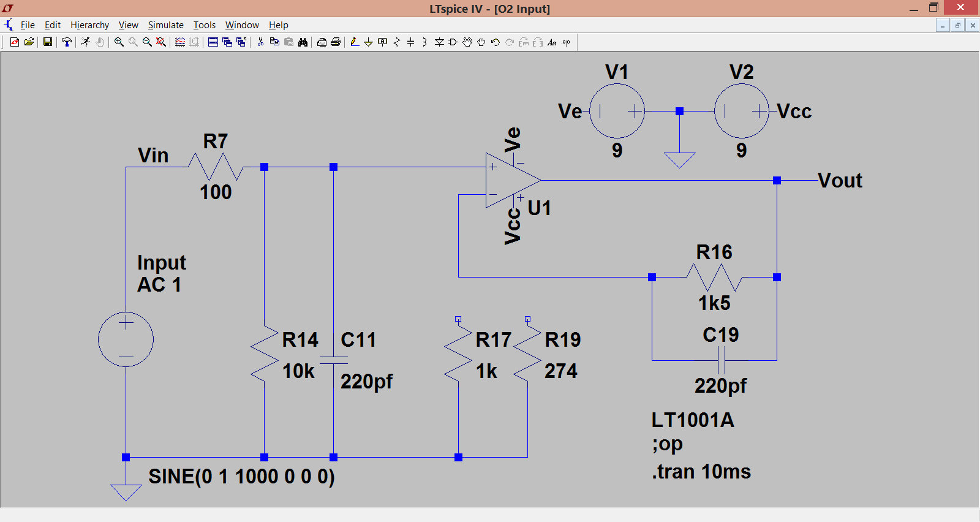Select the Place Resistor tool

tap(396, 42)
